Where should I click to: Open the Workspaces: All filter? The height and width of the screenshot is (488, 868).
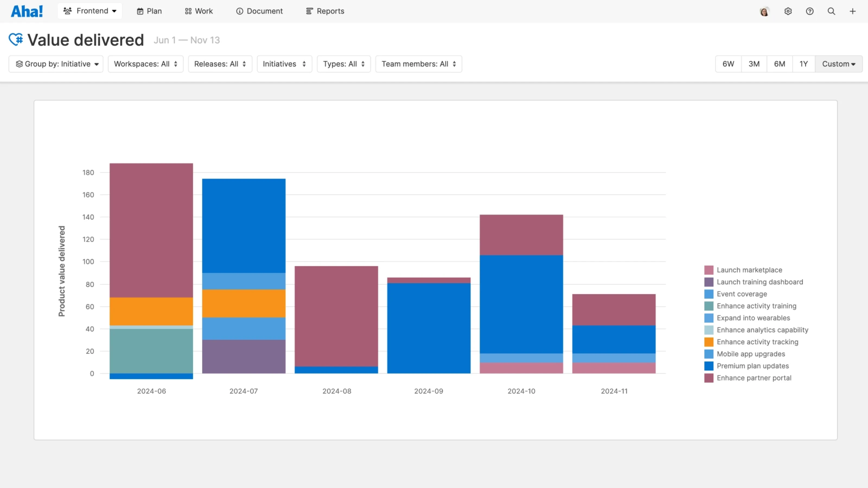[x=146, y=64]
